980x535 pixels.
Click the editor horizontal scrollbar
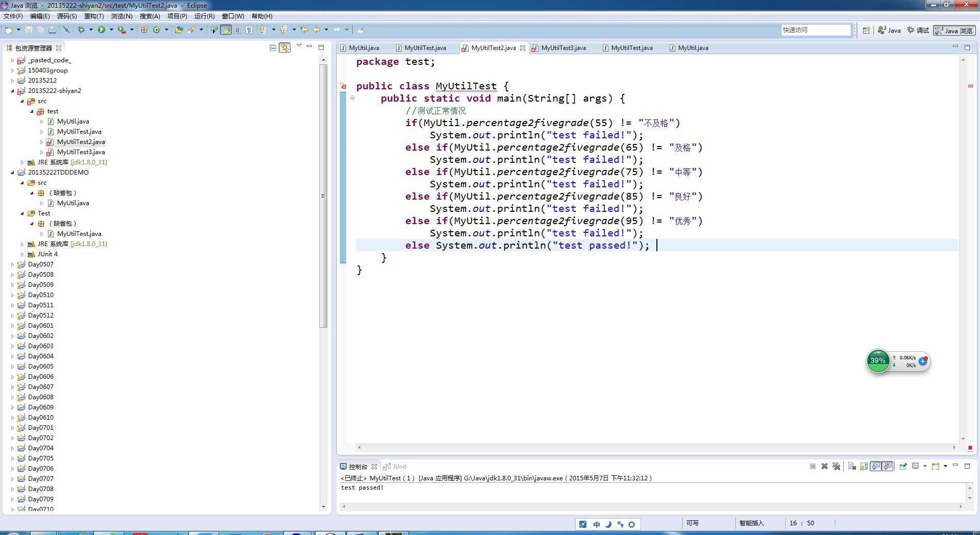click(x=656, y=448)
